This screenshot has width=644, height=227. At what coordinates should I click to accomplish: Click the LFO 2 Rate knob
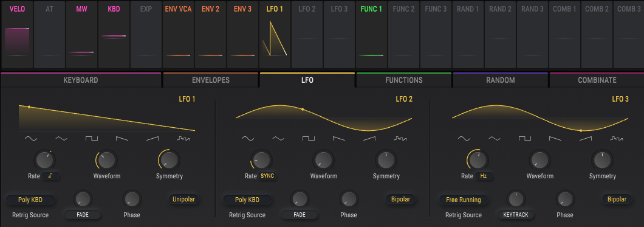261,160
